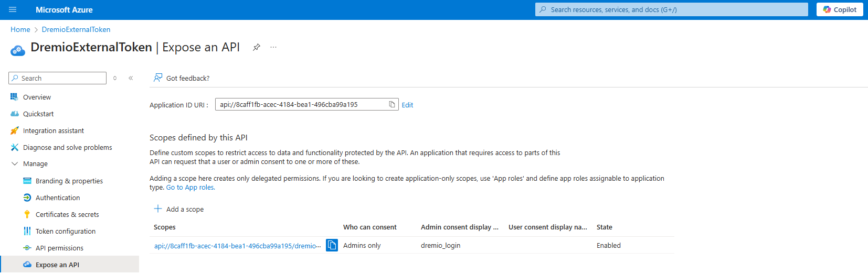Click the global search resources box
Screen dimensions: 868x274
(672, 9)
